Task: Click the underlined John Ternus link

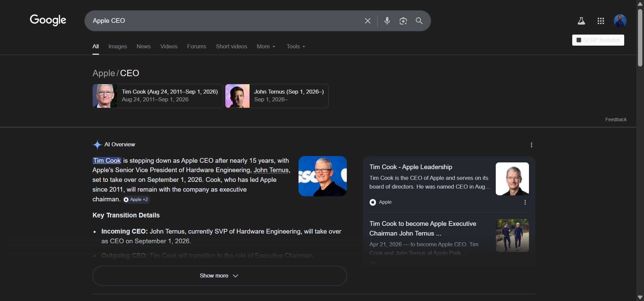Action: (x=271, y=170)
